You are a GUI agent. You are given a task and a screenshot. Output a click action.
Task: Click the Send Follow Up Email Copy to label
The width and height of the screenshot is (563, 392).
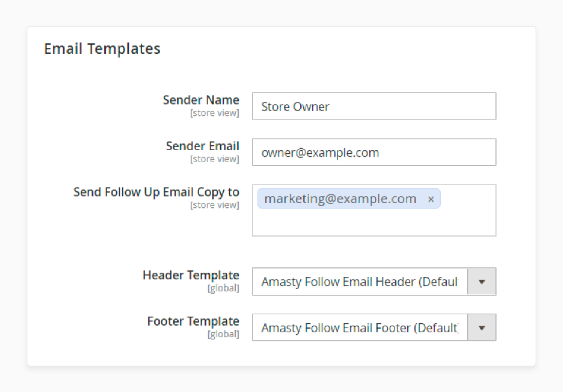[156, 192]
